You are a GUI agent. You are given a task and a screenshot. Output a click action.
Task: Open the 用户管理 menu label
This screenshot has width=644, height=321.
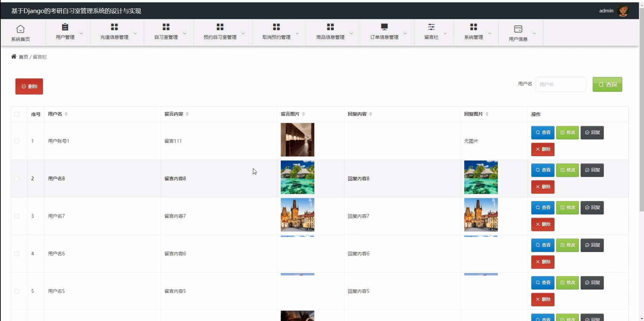65,37
